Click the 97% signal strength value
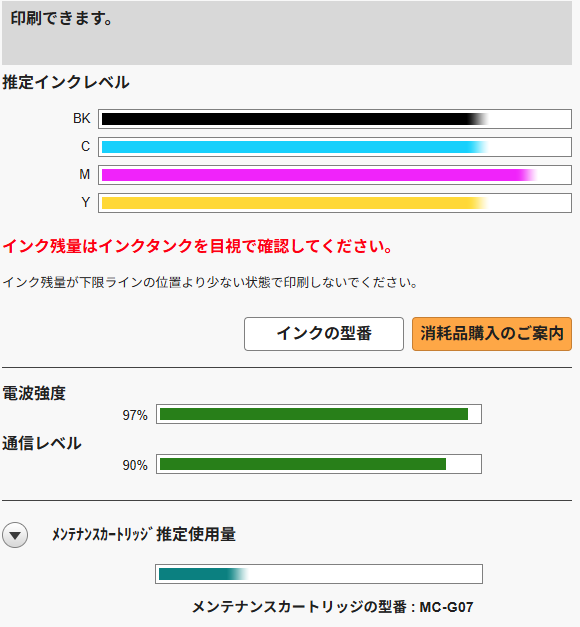 135,415
